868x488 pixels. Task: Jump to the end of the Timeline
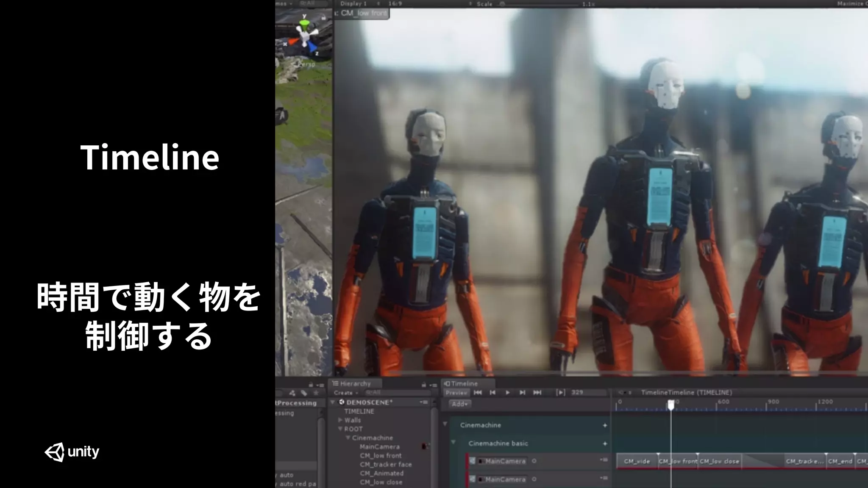click(537, 393)
